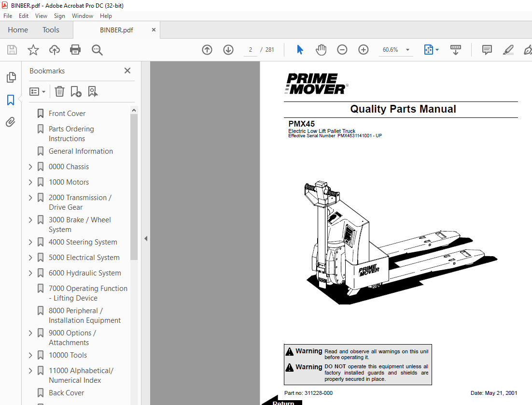532x405 pixels.
Task: Go to the next page arrow
Action: click(x=228, y=50)
